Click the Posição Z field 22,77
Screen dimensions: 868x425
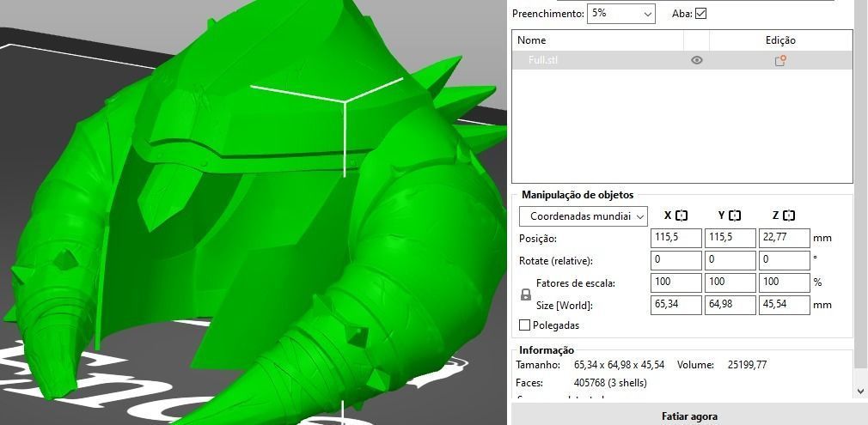point(785,238)
